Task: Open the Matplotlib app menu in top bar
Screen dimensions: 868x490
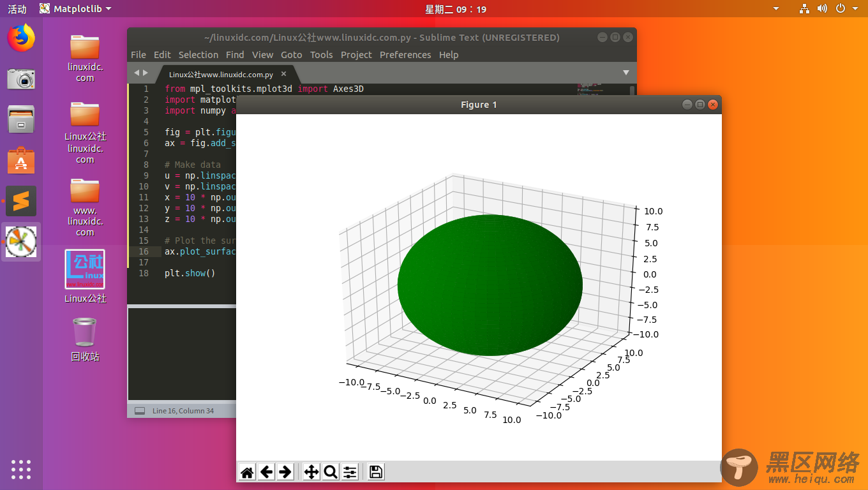Action: pyautogui.click(x=75, y=9)
